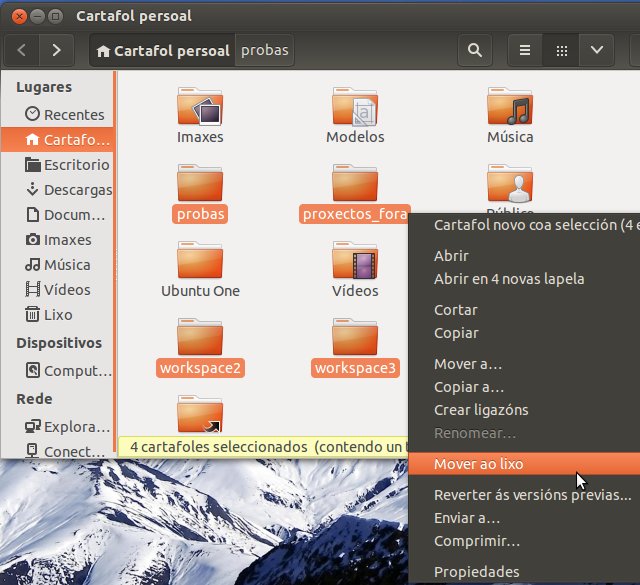Select the Música folder icon
The height and width of the screenshot is (585, 640).
point(510,106)
